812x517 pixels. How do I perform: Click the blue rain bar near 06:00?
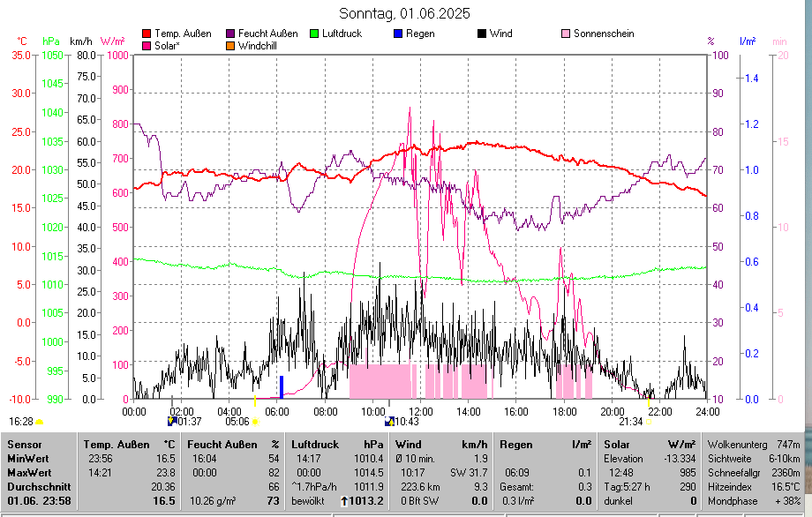point(282,387)
